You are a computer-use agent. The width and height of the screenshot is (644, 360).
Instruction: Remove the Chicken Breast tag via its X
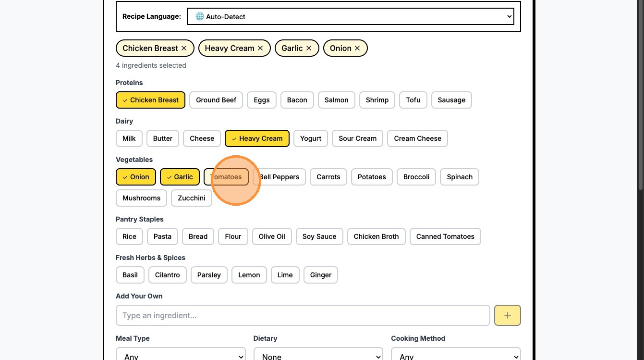[x=183, y=48]
